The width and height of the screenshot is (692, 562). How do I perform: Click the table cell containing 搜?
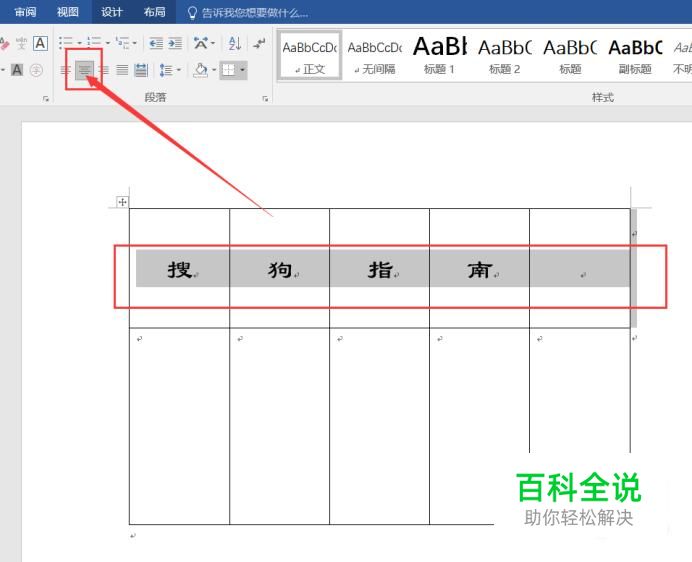180,268
